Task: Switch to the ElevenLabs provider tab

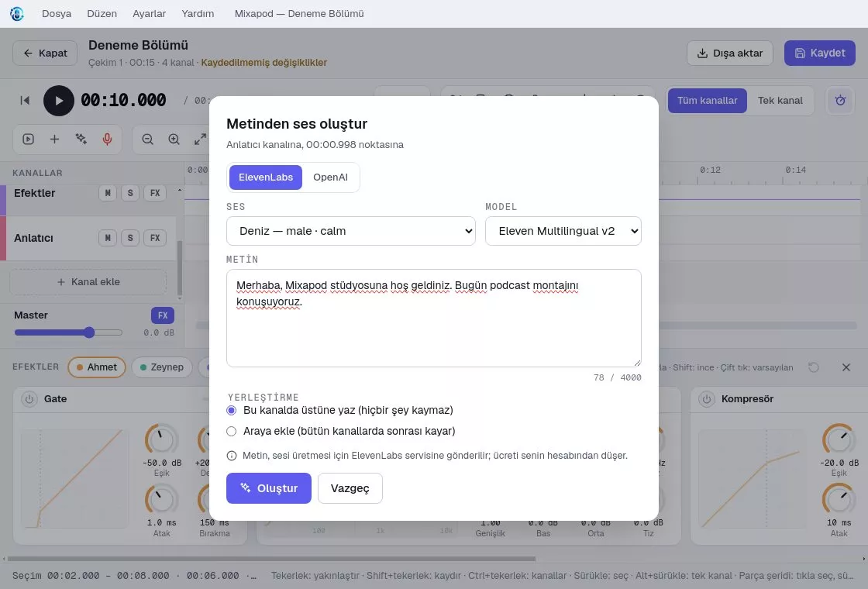Action: 266,177
